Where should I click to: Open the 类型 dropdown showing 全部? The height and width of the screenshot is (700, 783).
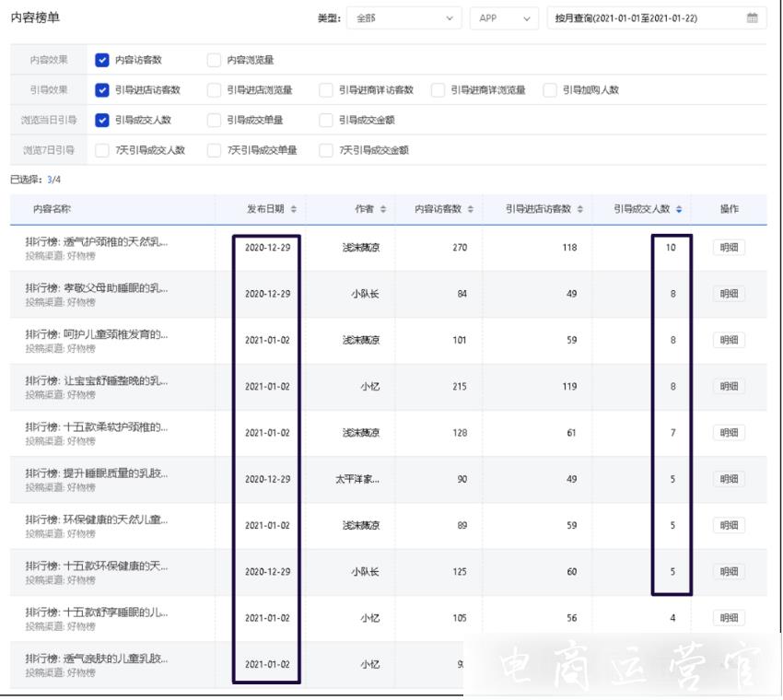(403, 18)
